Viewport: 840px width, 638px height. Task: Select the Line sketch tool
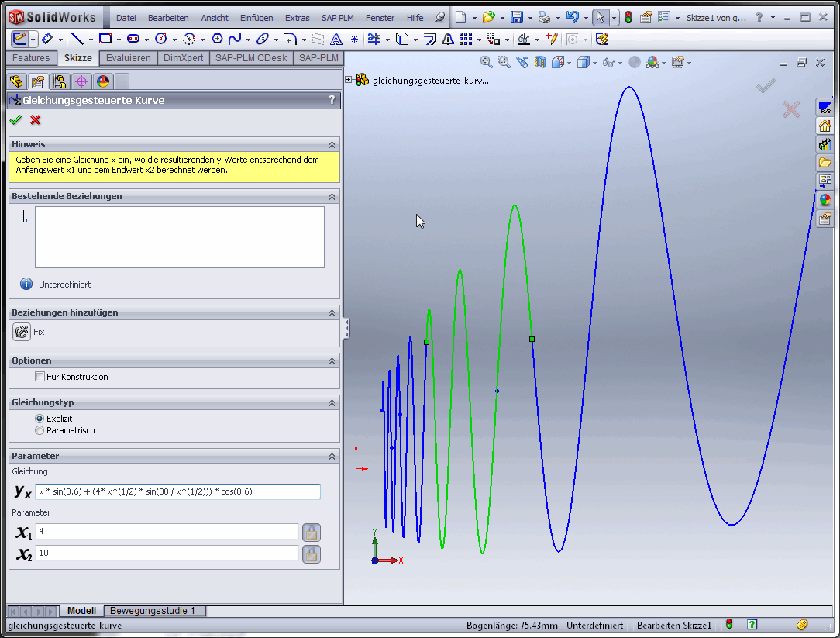pyautogui.click(x=77, y=39)
